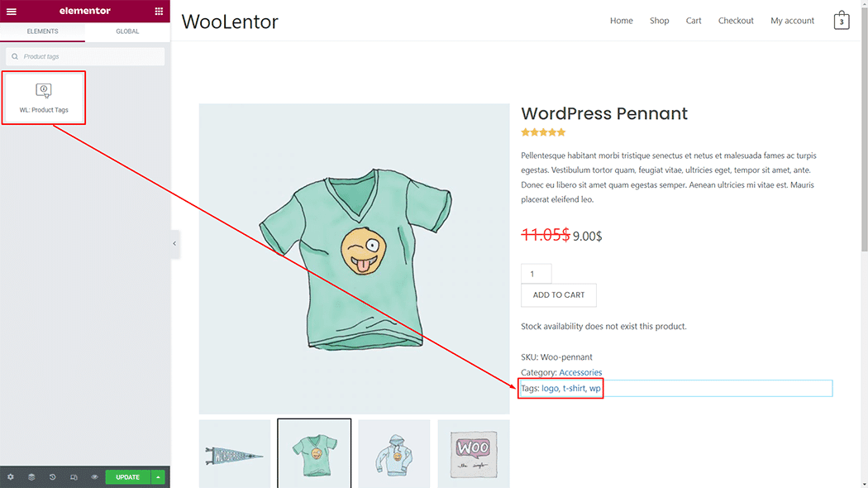Toggle preview changes eye icon
Screen dimensions: 868x488
94,477
